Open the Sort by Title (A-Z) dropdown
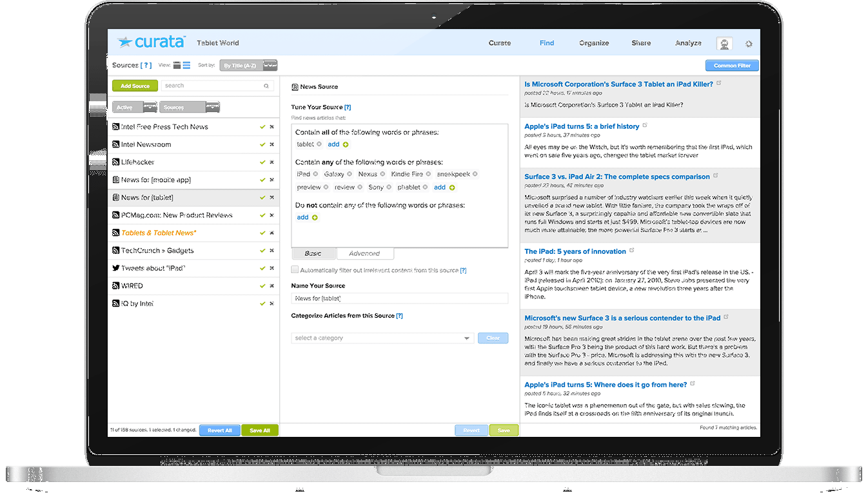This screenshot has height=502, width=868. tap(248, 66)
